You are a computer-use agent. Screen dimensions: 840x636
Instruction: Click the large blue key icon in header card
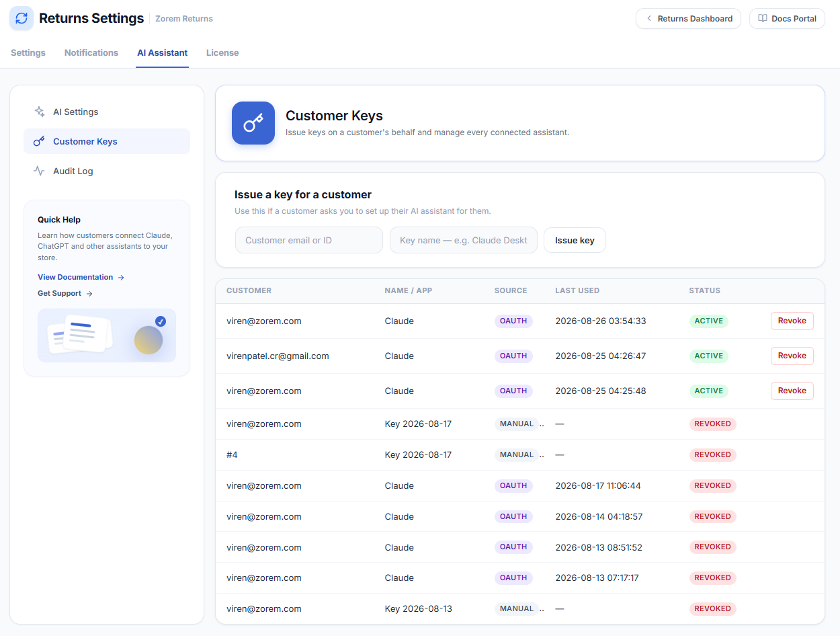tap(253, 123)
